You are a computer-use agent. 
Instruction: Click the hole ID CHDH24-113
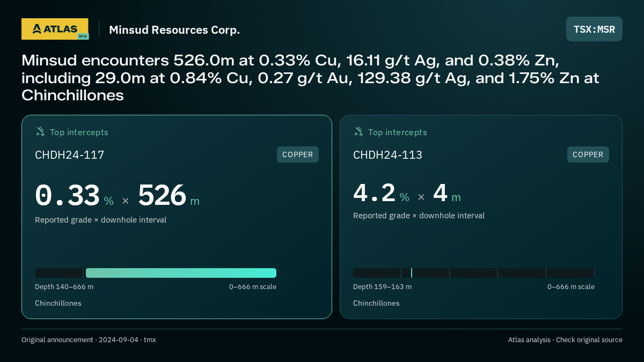pyautogui.click(x=387, y=155)
